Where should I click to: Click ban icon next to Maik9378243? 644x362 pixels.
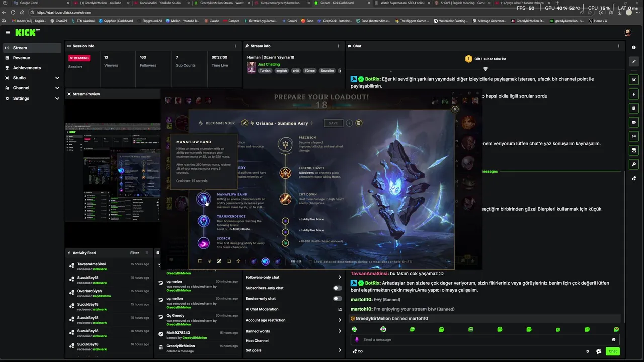point(160,333)
